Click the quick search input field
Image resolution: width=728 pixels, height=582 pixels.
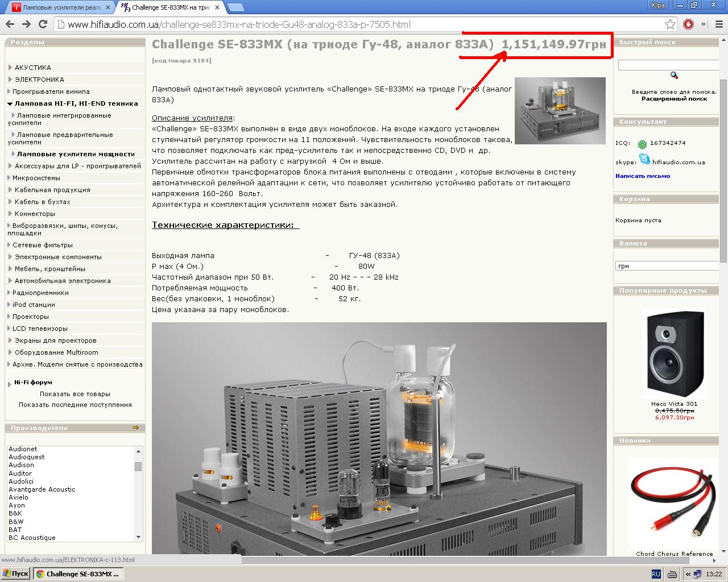click(668, 65)
